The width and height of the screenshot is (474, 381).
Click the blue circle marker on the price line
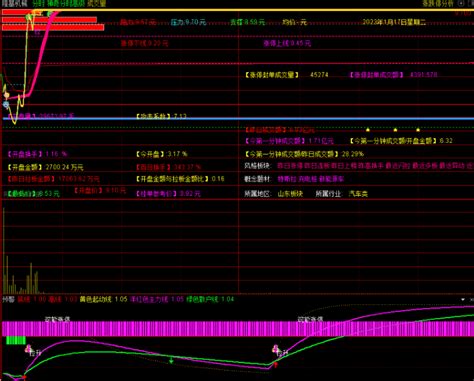6,105
